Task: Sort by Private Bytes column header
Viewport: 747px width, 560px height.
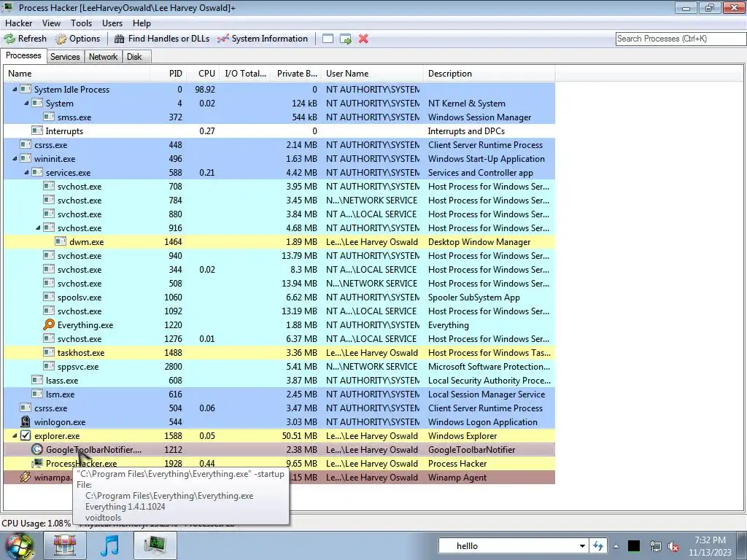Action: pos(296,74)
